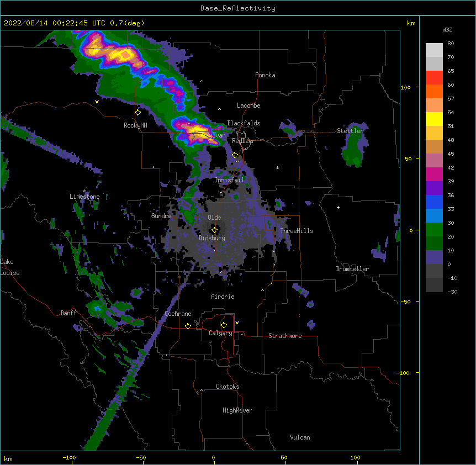Image resolution: width=476 pixels, height=465 pixels.
Task: Click the Blackfalds city label
Action: point(244,123)
